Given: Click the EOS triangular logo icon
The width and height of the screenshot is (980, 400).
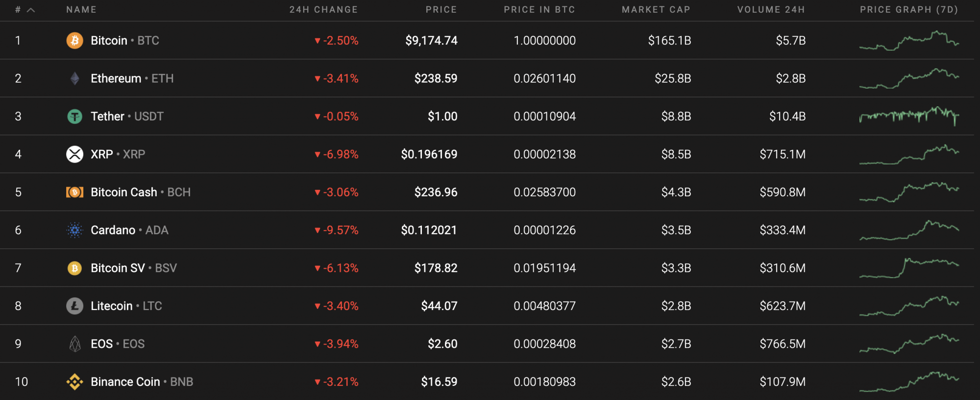Looking at the screenshot, I should click(x=74, y=344).
